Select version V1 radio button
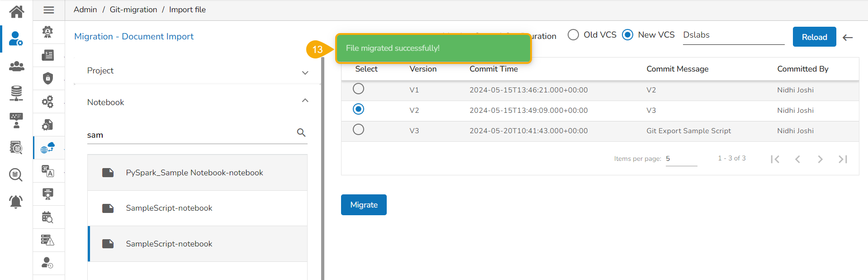 (358, 89)
